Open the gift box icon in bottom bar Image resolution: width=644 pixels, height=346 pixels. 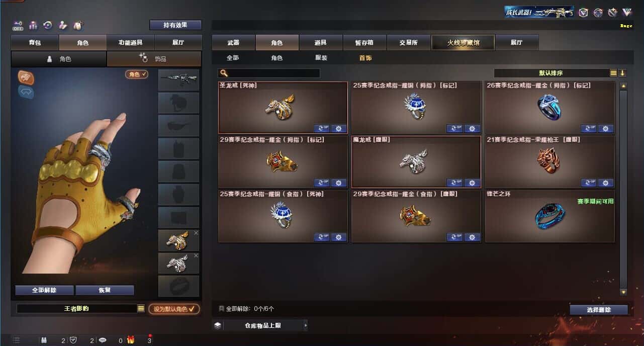point(130,340)
